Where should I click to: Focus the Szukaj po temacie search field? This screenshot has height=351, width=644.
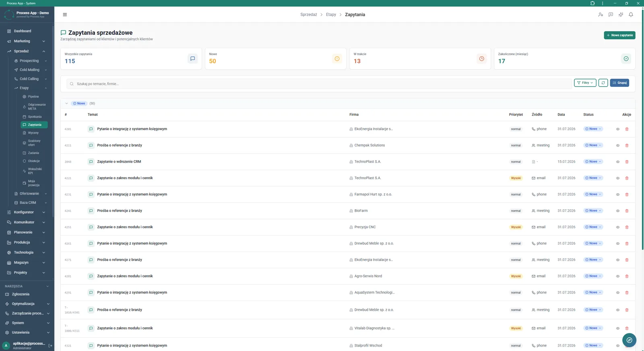point(319,84)
